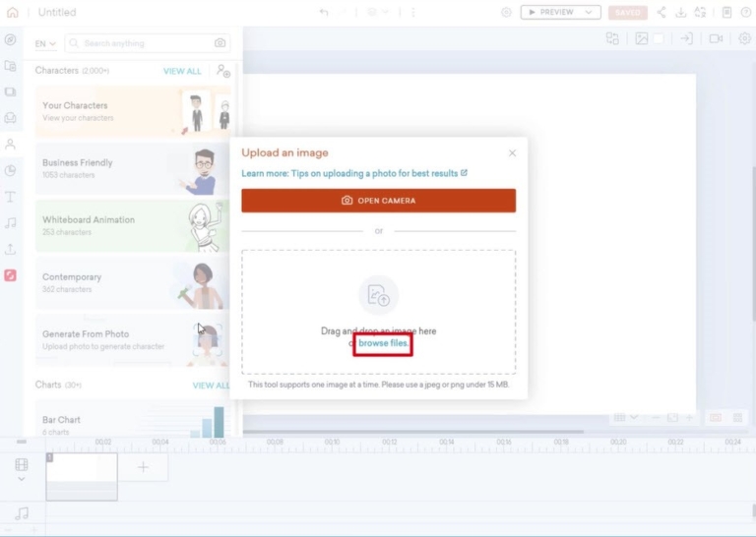Viewport: 756px width, 537px height.
Task: Click the Download video icon
Action: tap(680, 12)
